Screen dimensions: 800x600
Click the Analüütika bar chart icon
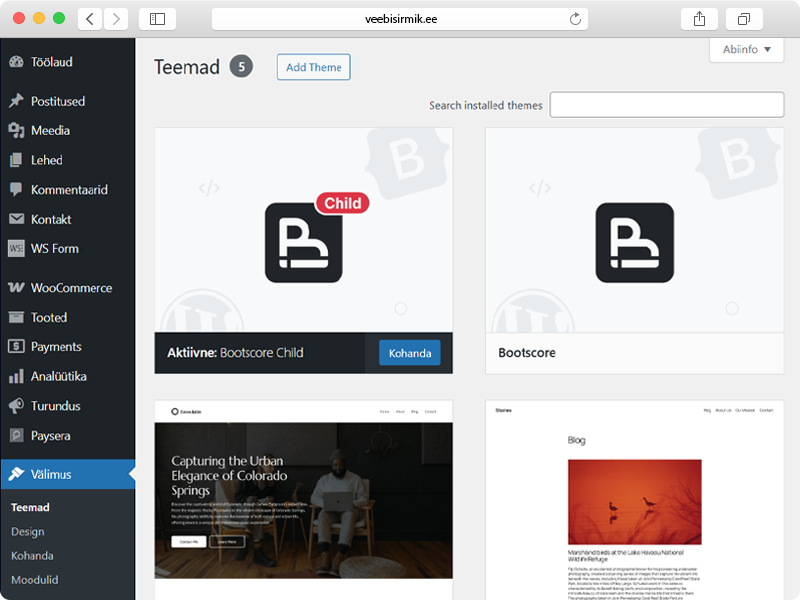[x=16, y=377]
